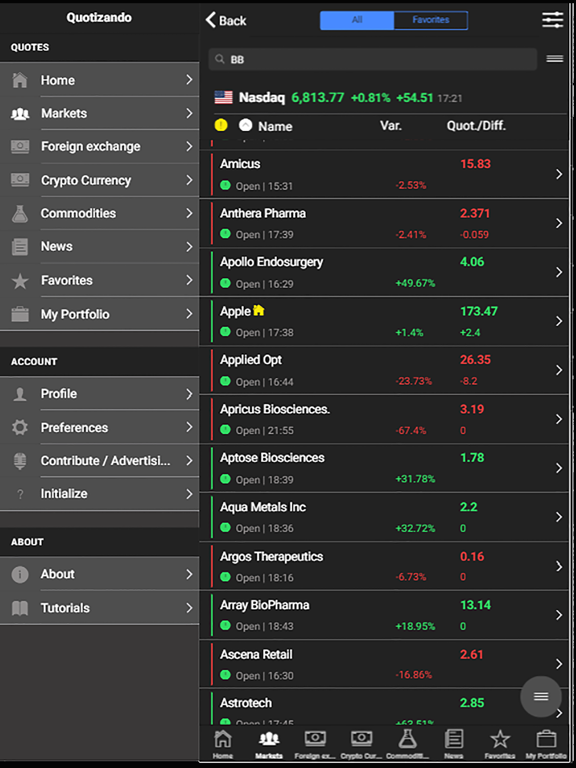The height and width of the screenshot is (768, 576).
Task: Click the +49.67% change for Apollo Endosurgery
Action: tap(415, 283)
